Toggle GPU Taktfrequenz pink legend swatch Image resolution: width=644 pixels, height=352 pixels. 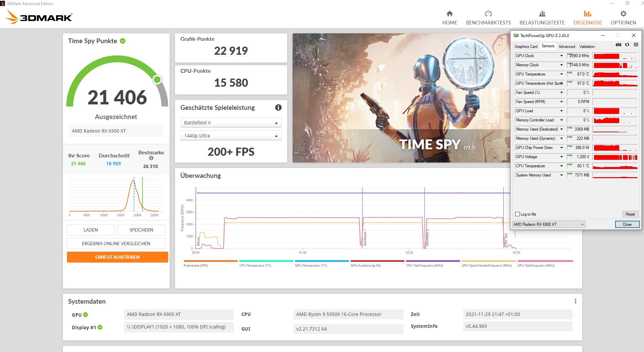click(x=545, y=261)
